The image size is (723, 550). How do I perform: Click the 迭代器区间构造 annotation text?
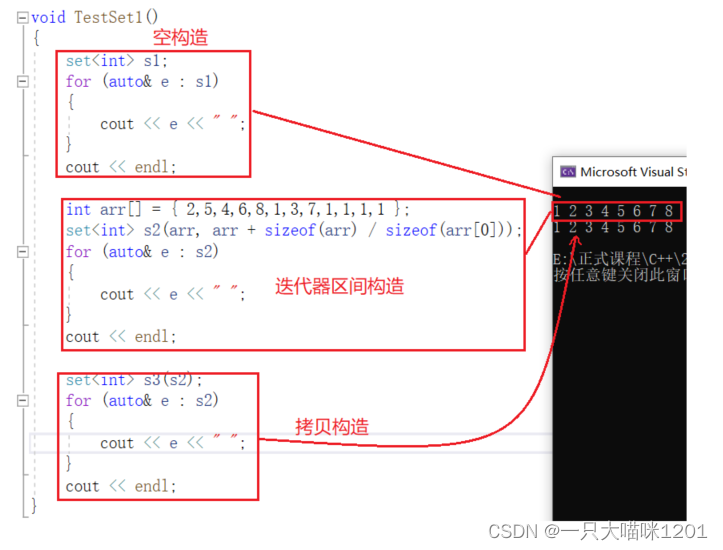click(339, 286)
